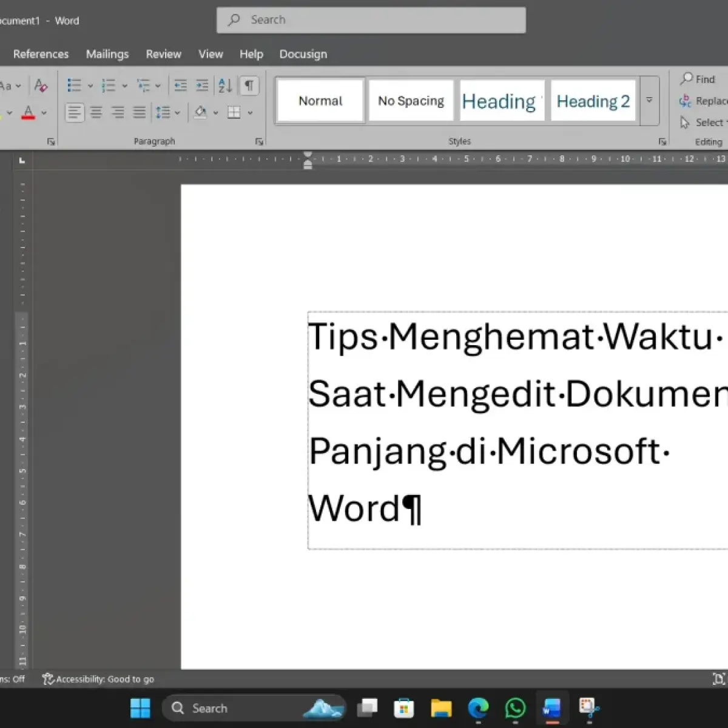728x728 pixels.
Task: Click the Word icon in the taskbar
Action: pos(552,708)
